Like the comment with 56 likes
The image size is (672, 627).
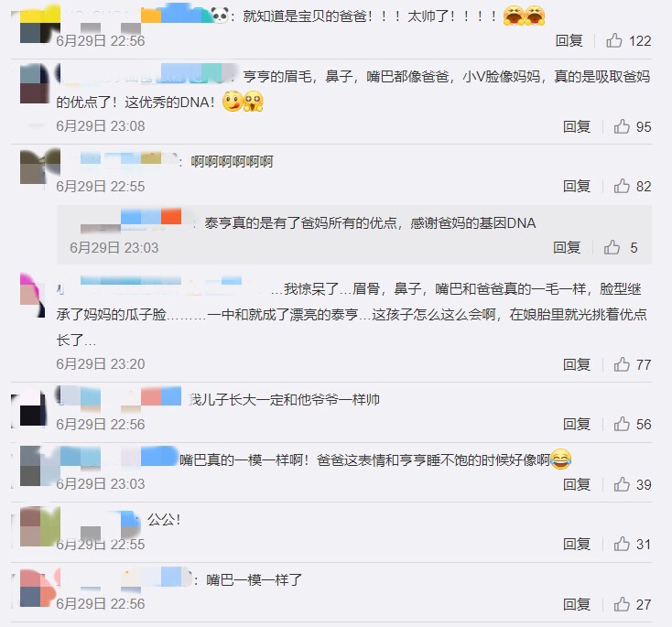pos(622,424)
